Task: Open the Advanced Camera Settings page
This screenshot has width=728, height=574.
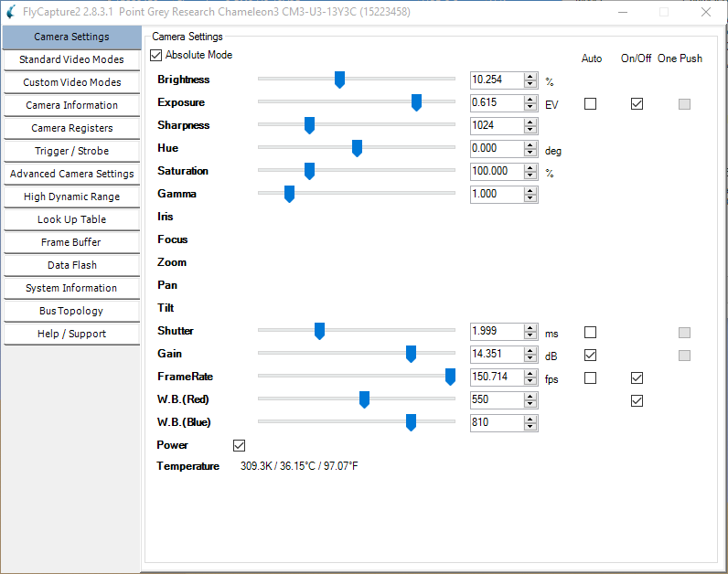Action: [72, 174]
